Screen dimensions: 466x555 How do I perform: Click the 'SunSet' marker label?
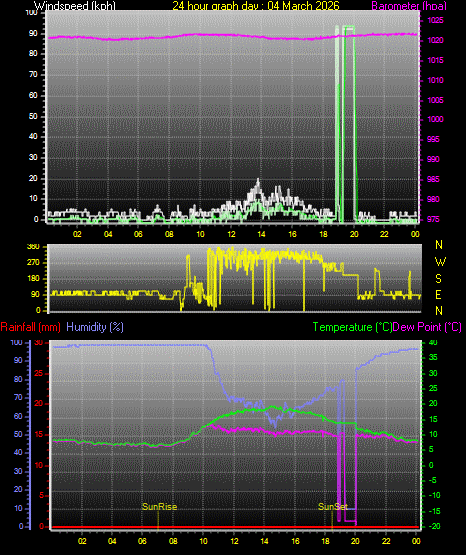click(x=333, y=507)
